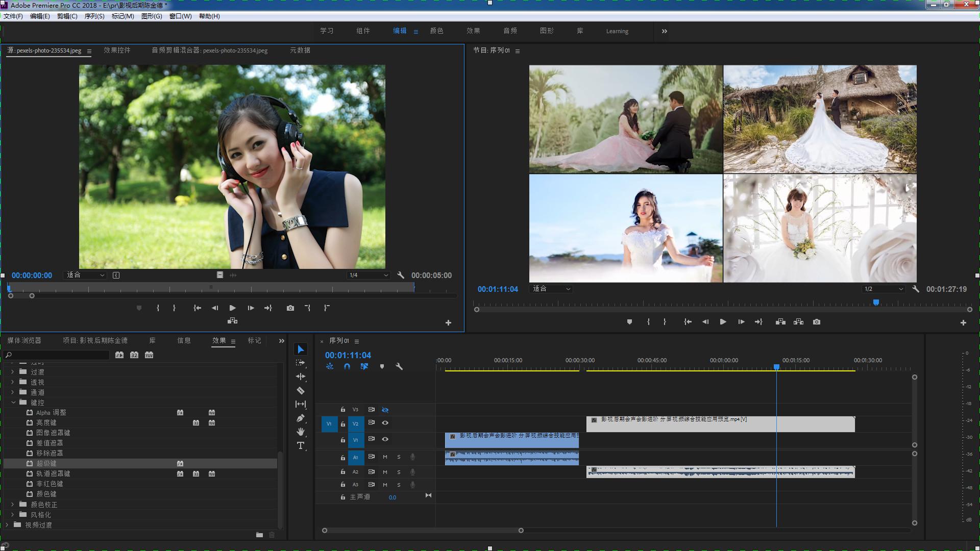Select the Pen tool
The image size is (980, 551).
(301, 418)
